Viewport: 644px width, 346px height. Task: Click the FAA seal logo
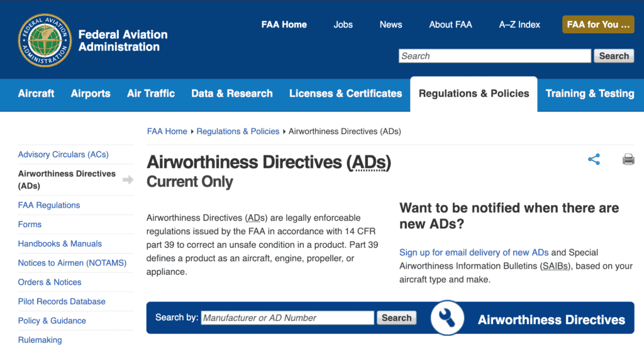pyautogui.click(x=45, y=40)
